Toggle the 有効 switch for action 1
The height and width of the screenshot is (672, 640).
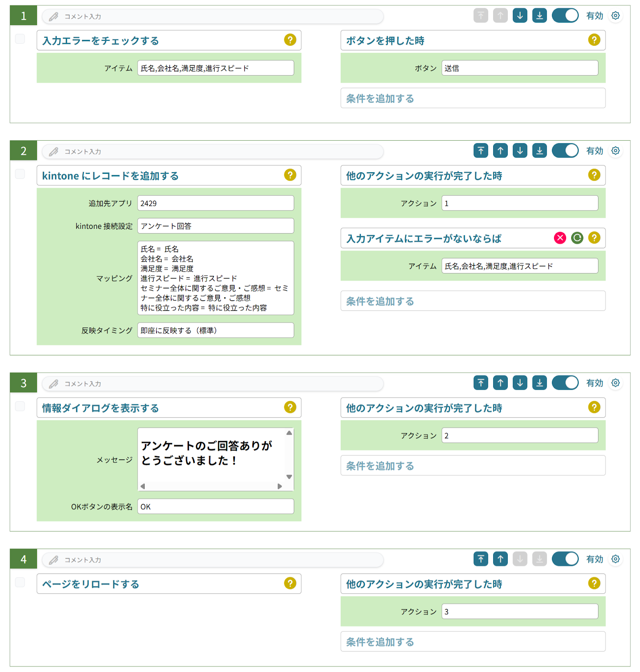tap(565, 16)
